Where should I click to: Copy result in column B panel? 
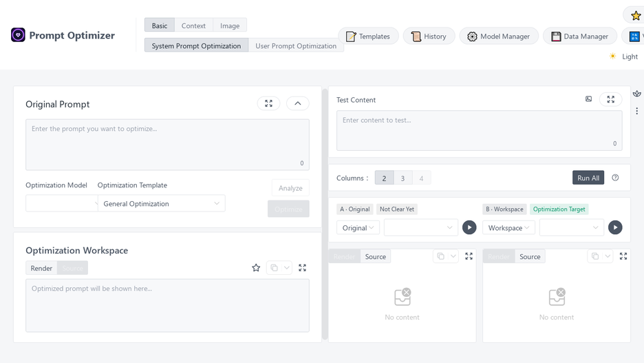pyautogui.click(x=594, y=256)
